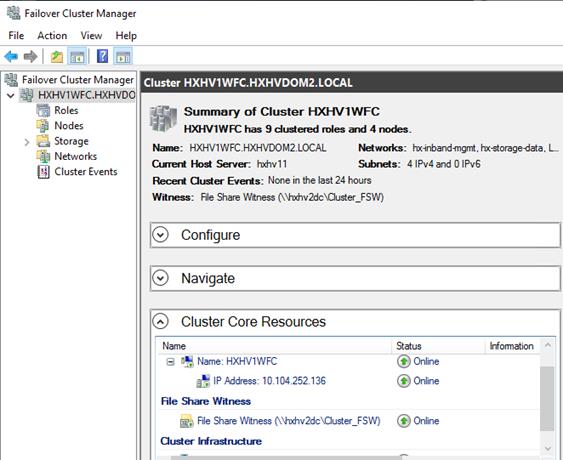
Task: Click the Storage folder icon in tree
Action: click(x=43, y=141)
